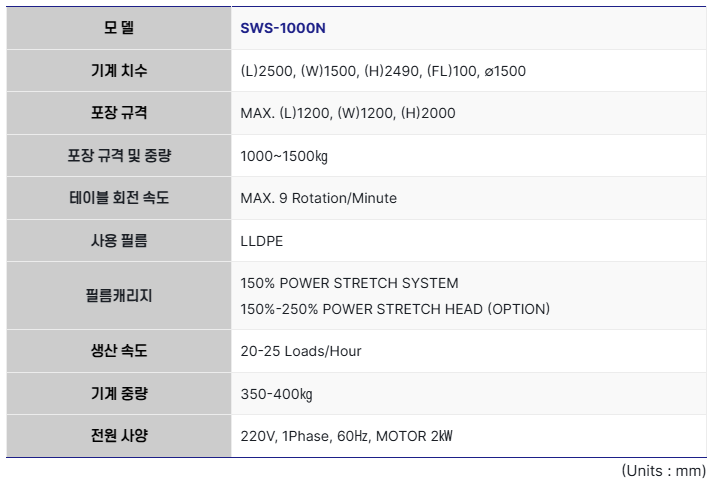Screen dimensions: 712x486
Task: Click the 기계 중량 row label
Action: [119, 394]
